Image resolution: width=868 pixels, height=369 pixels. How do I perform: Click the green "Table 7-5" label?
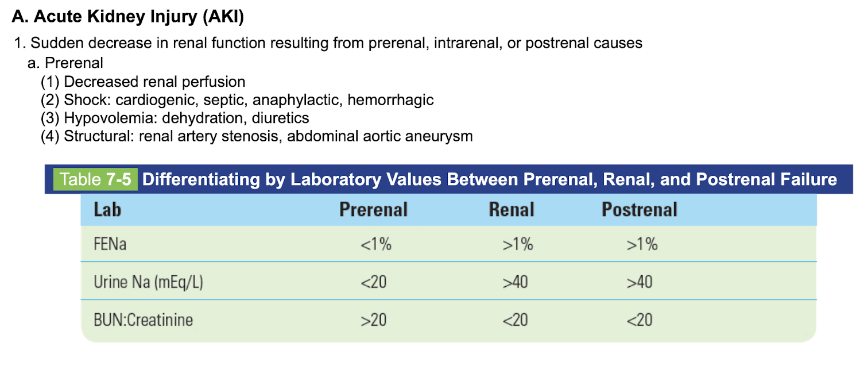tap(95, 179)
